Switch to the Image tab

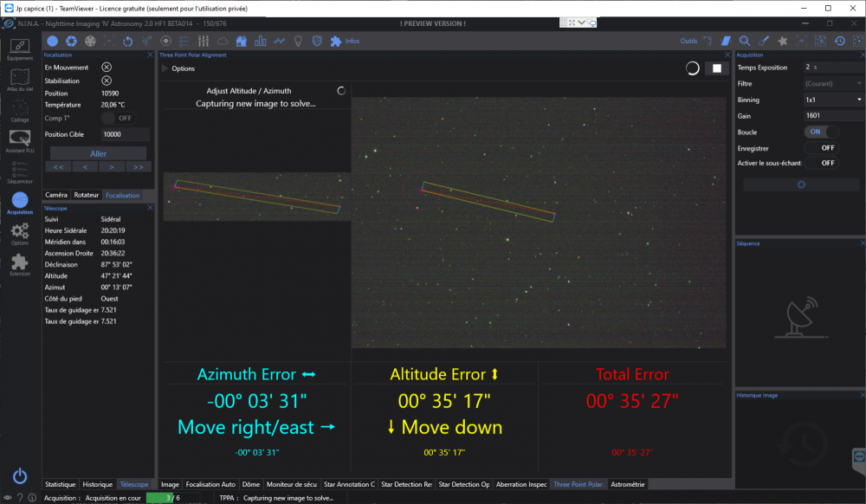pos(170,484)
